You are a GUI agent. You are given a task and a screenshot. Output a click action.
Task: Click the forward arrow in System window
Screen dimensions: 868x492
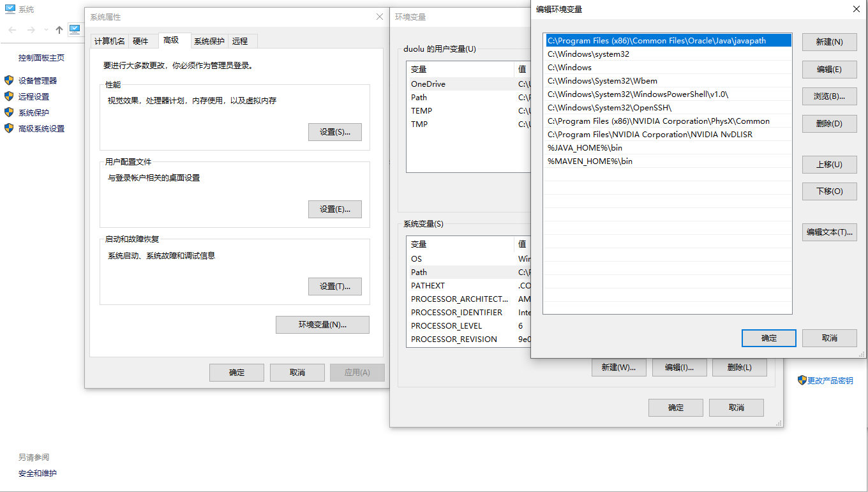[31, 30]
